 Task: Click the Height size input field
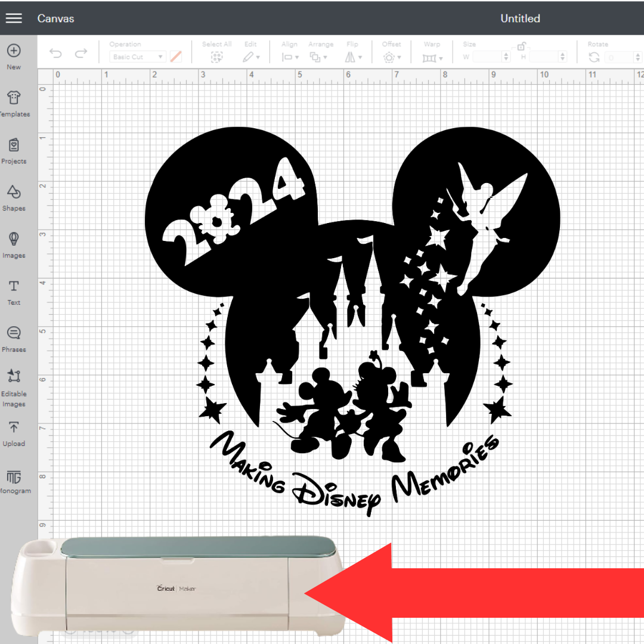(544, 57)
